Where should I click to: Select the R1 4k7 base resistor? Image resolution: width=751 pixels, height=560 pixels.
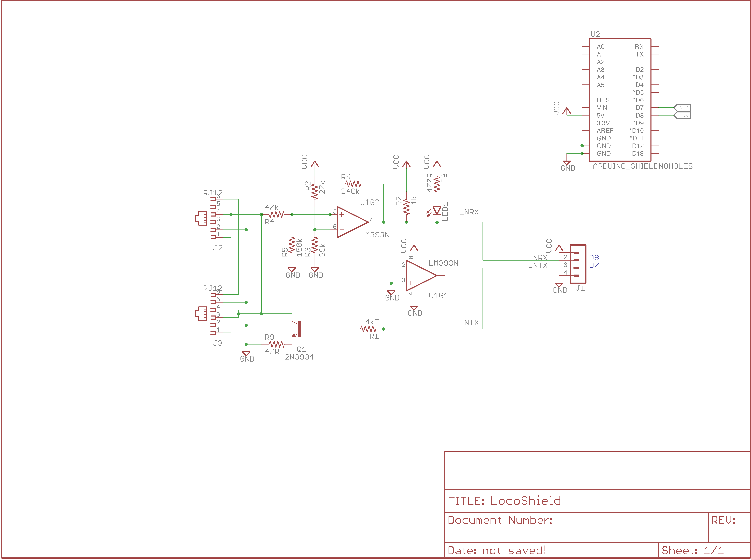point(368,329)
